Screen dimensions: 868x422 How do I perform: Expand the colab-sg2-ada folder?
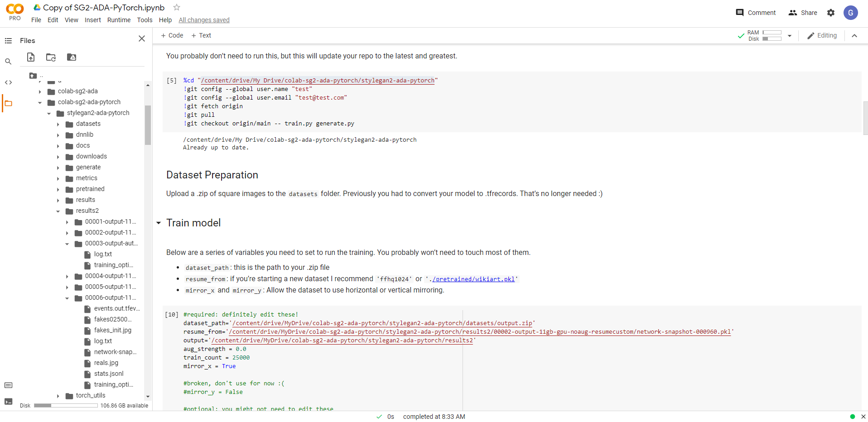40,91
